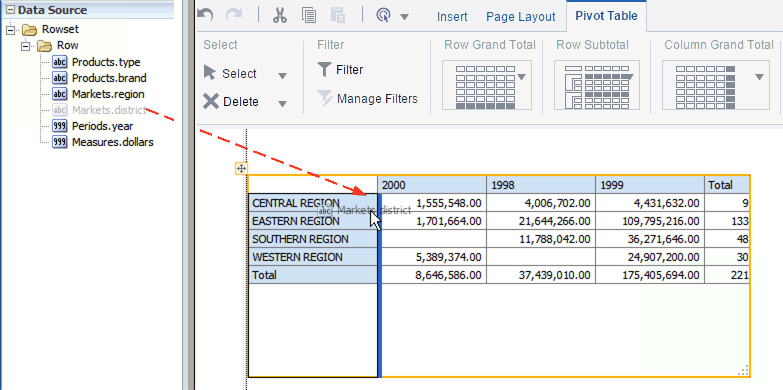Switch to the Page Layout tab

(x=521, y=16)
